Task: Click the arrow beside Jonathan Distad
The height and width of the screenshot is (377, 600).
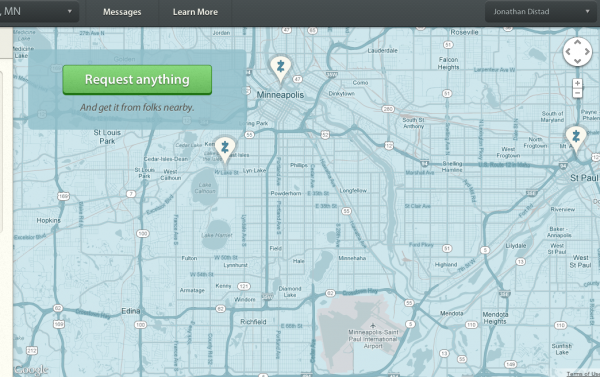Action: coord(587,11)
